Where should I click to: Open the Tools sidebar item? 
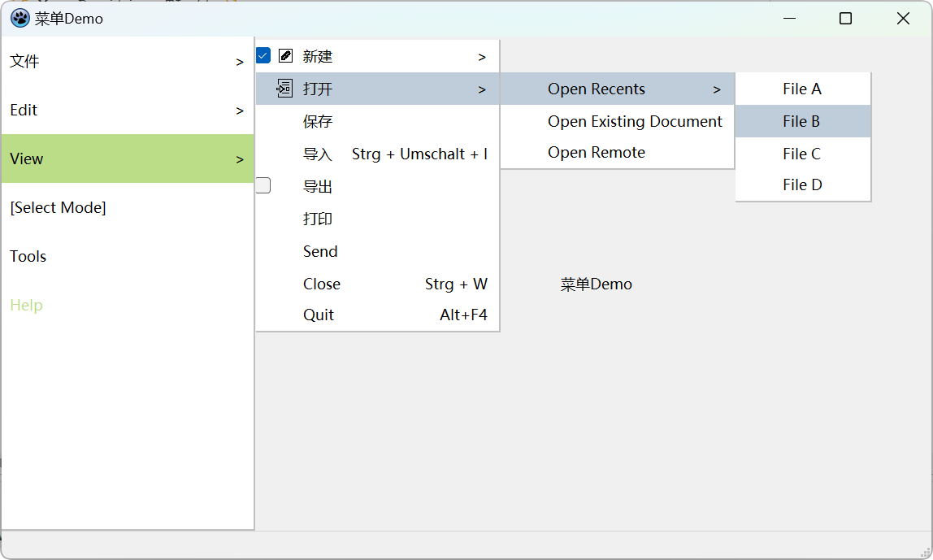[x=28, y=256]
